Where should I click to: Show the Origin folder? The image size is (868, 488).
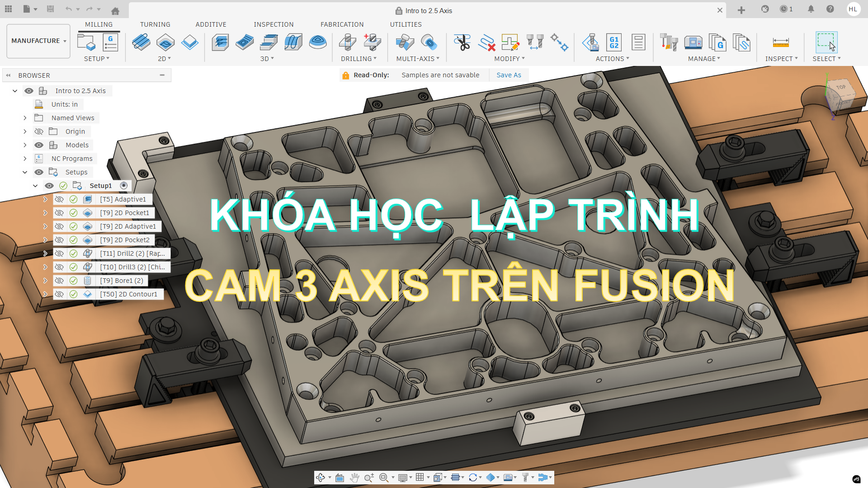click(x=39, y=131)
